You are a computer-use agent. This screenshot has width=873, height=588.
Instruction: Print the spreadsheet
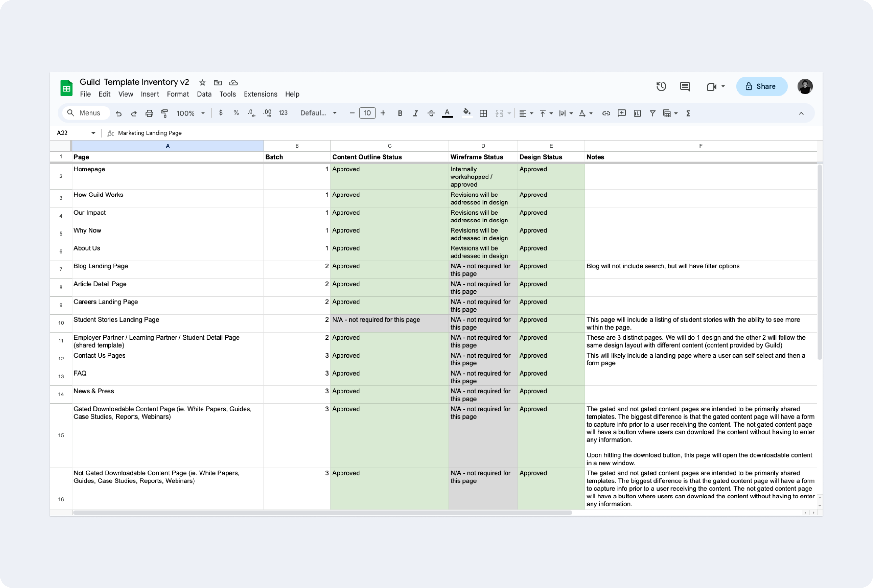click(149, 113)
